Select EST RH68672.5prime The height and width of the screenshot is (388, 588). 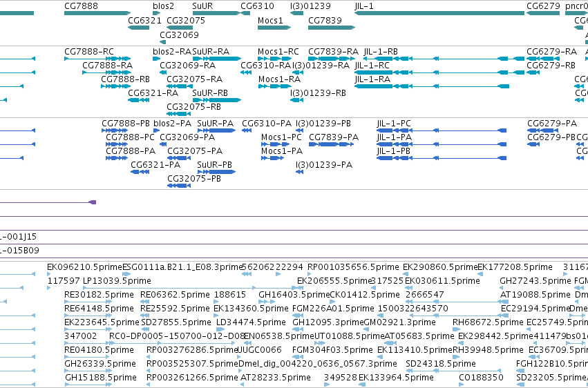pos(488,322)
